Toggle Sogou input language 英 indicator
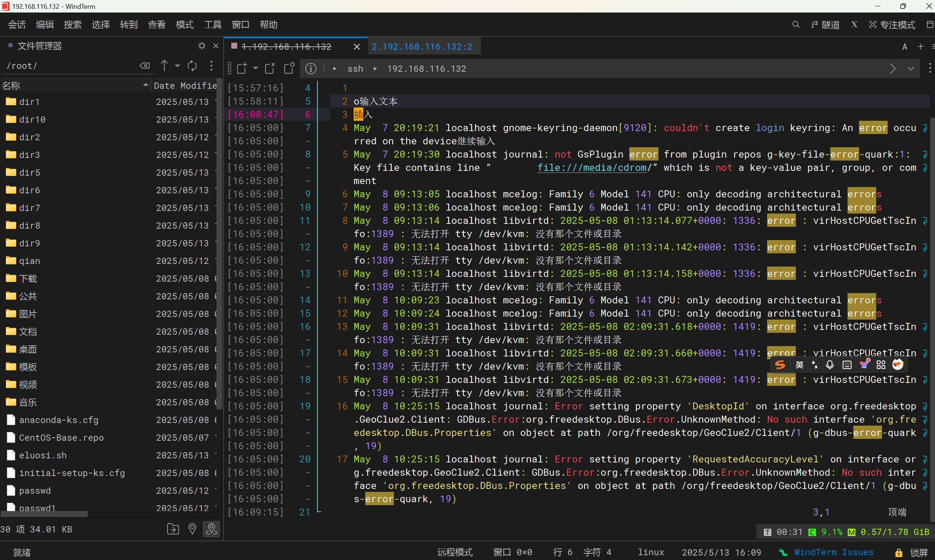The width and height of the screenshot is (935, 560). 799,365
